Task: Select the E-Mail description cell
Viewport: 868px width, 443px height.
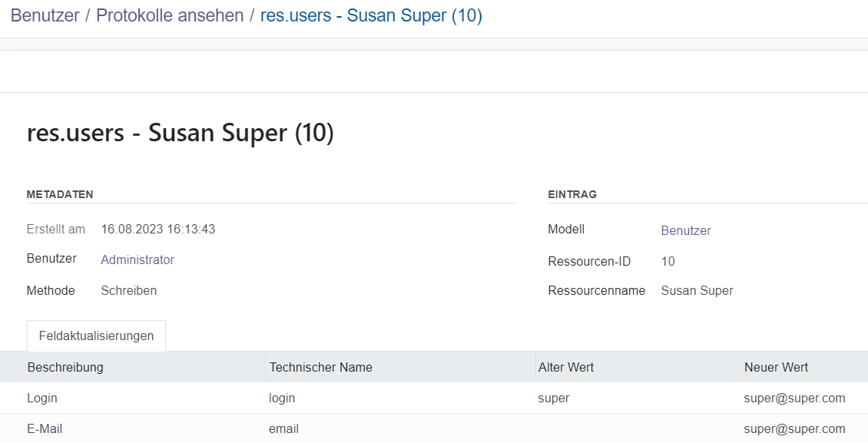Action: [x=45, y=428]
